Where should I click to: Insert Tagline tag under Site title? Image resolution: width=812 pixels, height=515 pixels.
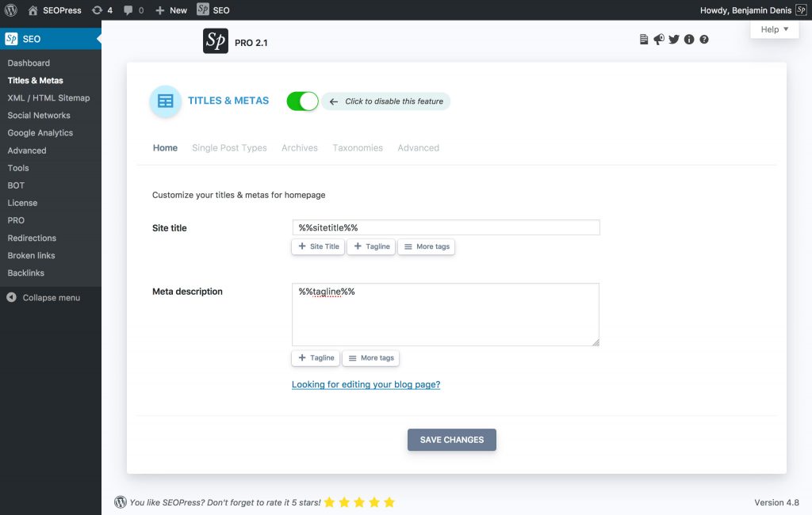[371, 246]
